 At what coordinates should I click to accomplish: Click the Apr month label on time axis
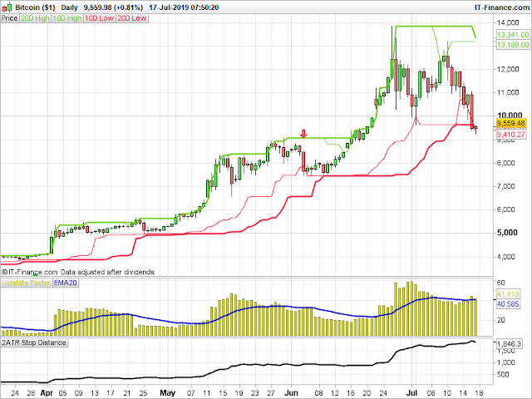pos(47,393)
